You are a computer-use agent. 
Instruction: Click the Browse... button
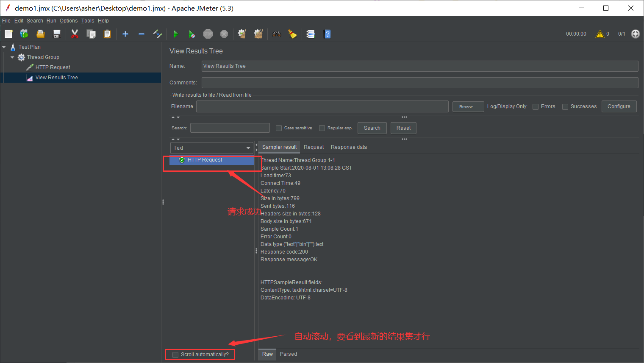point(468,106)
